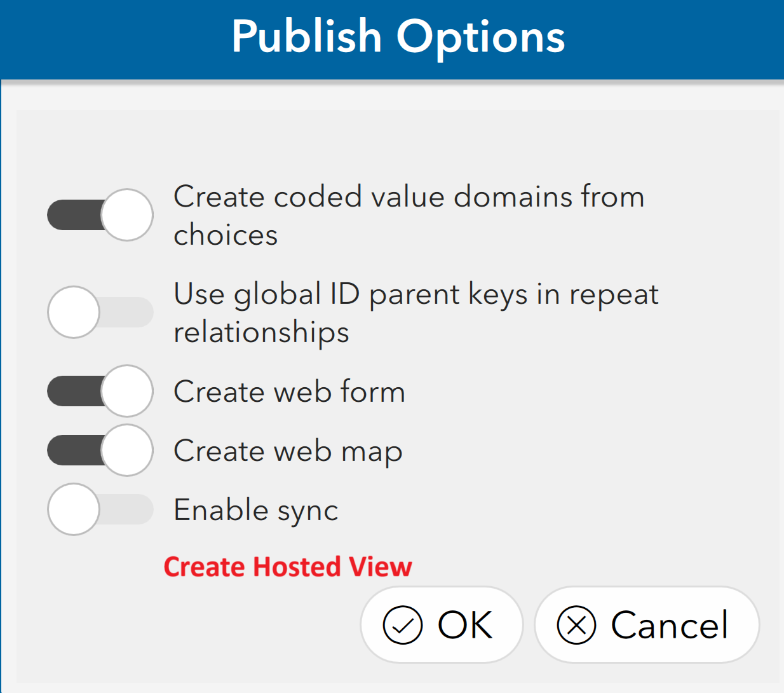Click the checkmark icon inside OK
The height and width of the screenshot is (693, 784).
click(x=402, y=625)
